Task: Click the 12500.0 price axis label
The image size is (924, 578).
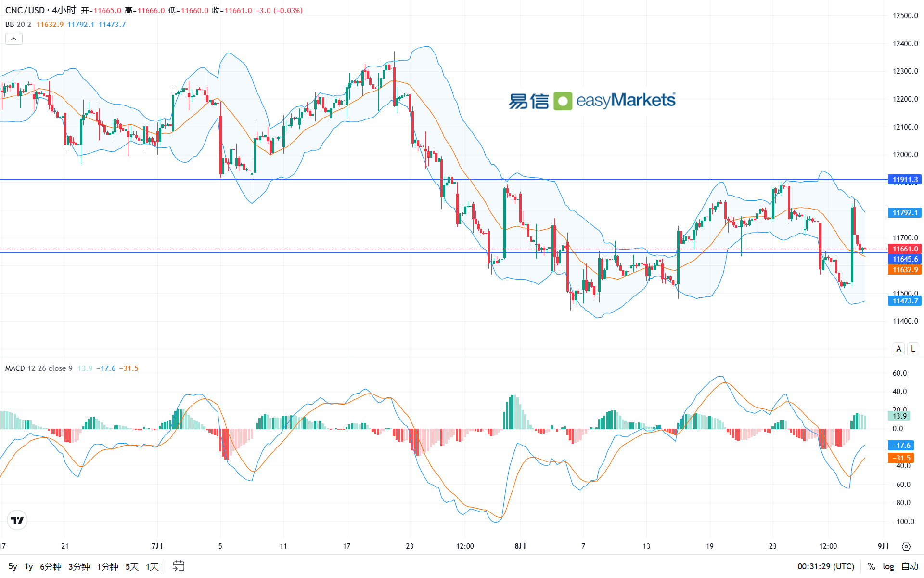Action: pyautogui.click(x=905, y=16)
